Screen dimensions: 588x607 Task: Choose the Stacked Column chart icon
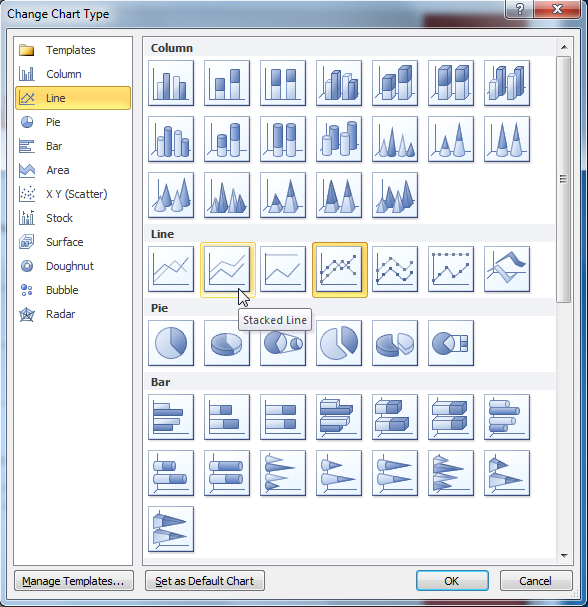point(227,83)
